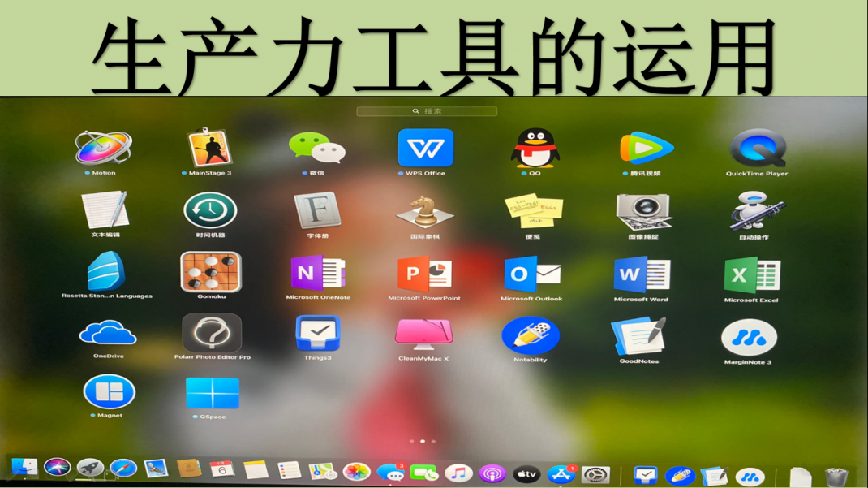Image resolution: width=868 pixels, height=488 pixels.
Task: Open the Gomoku game
Action: [211, 271]
